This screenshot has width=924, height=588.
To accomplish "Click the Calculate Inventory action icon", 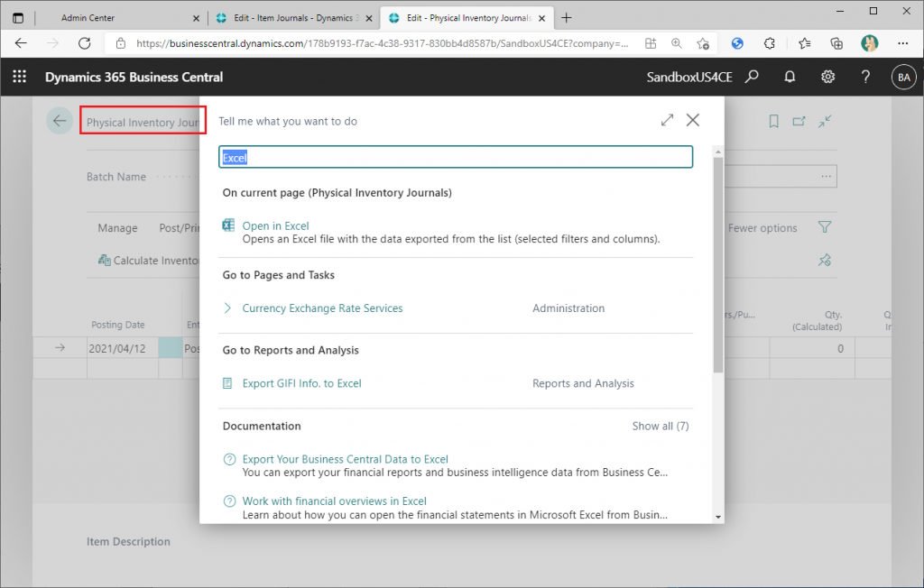I will click(105, 260).
